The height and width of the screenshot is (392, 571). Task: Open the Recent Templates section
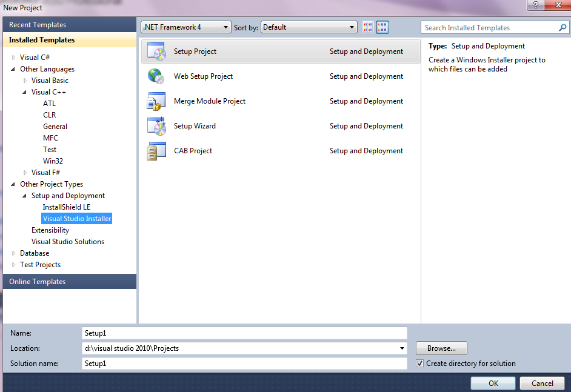(x=38, y=25)
